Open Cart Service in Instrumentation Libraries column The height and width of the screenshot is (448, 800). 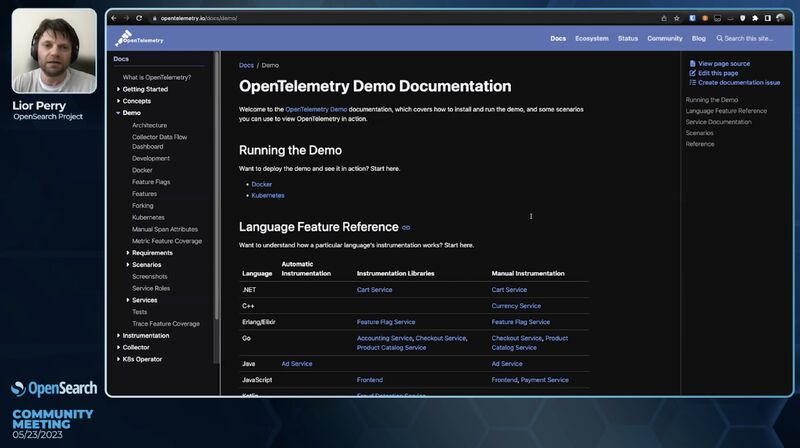(x=374, y=290)
